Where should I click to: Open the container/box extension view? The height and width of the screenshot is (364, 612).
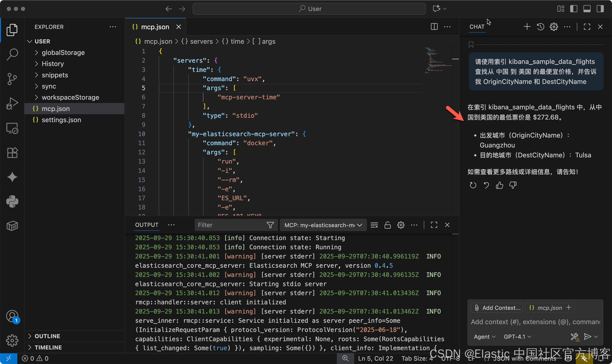(12, 226)
